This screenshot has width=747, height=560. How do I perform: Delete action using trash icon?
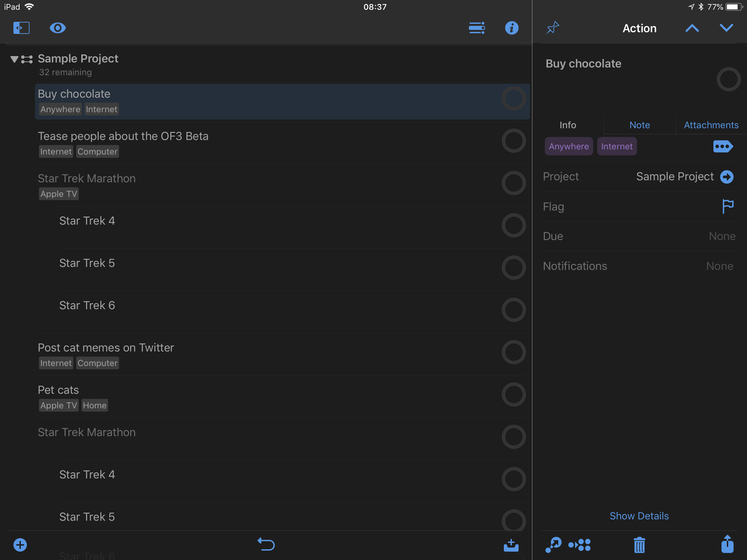639,545
